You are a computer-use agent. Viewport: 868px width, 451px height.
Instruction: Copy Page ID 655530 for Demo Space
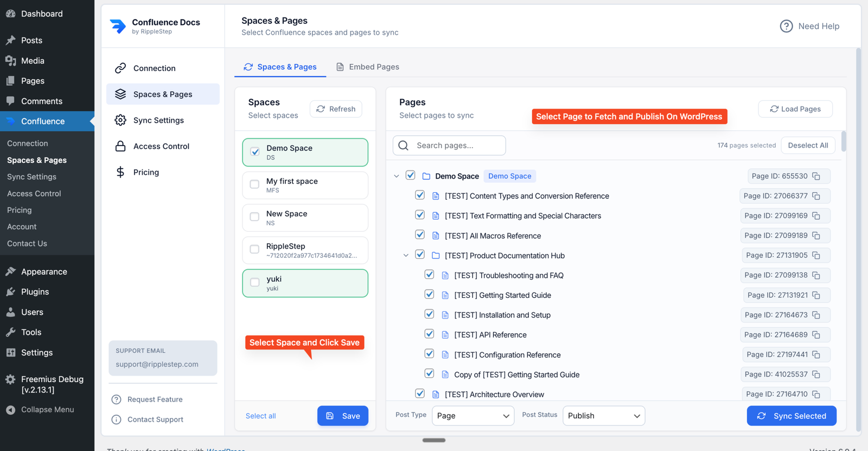[x=816, y=176]
